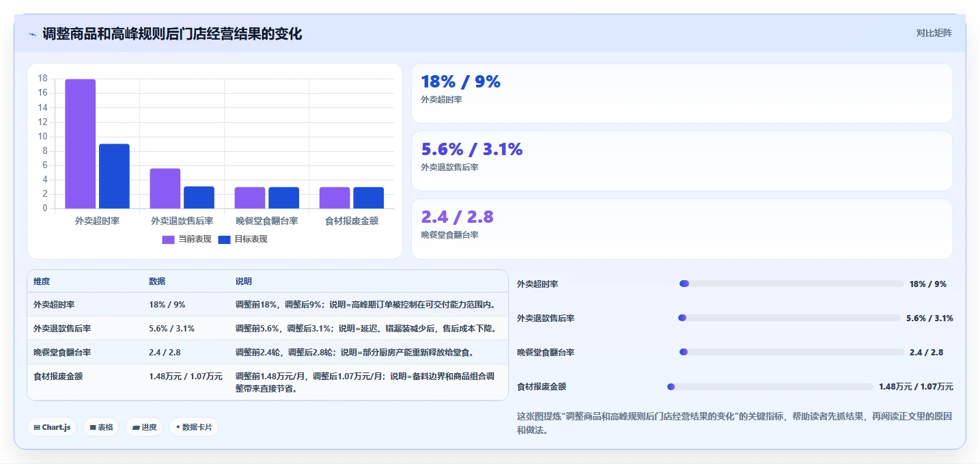Click the blue 外卖退款售后率 bar
The width and height of the screenshot is (980, 464).
[199, 197]
